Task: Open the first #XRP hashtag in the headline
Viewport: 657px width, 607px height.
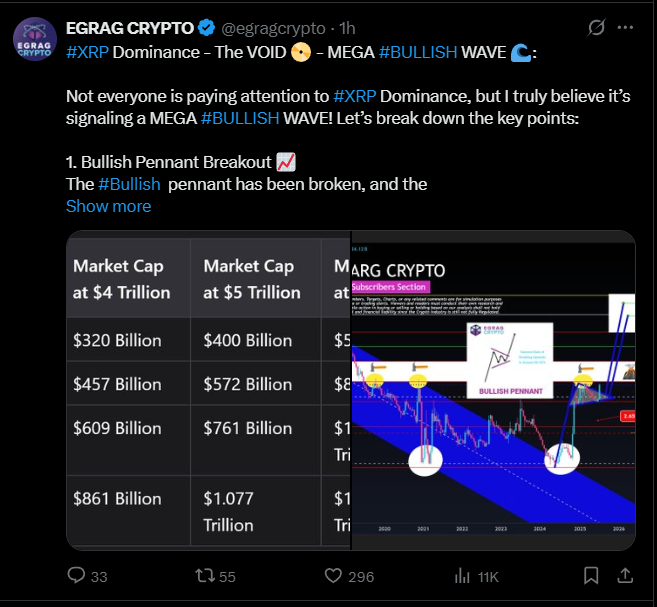Action: 87,52
